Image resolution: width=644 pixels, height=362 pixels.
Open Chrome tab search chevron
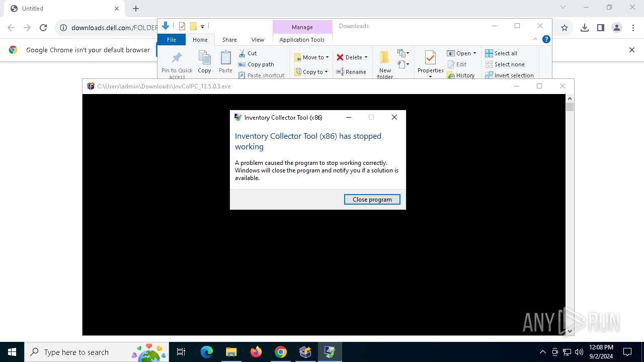coord(563,7)
